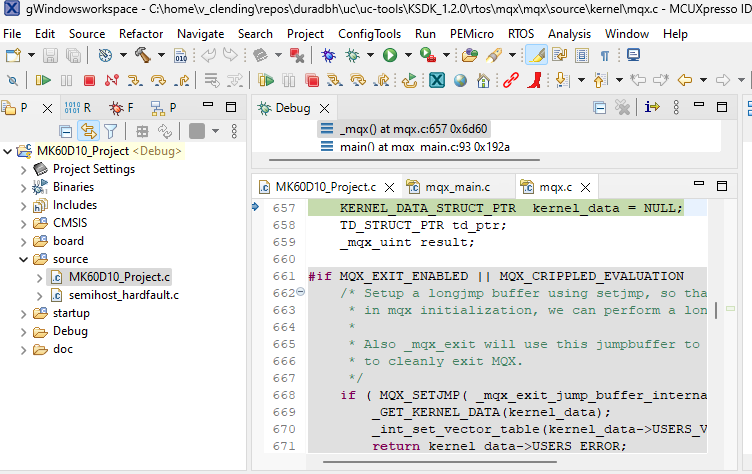Click the blue Debug bug icon

coord(329,55)
